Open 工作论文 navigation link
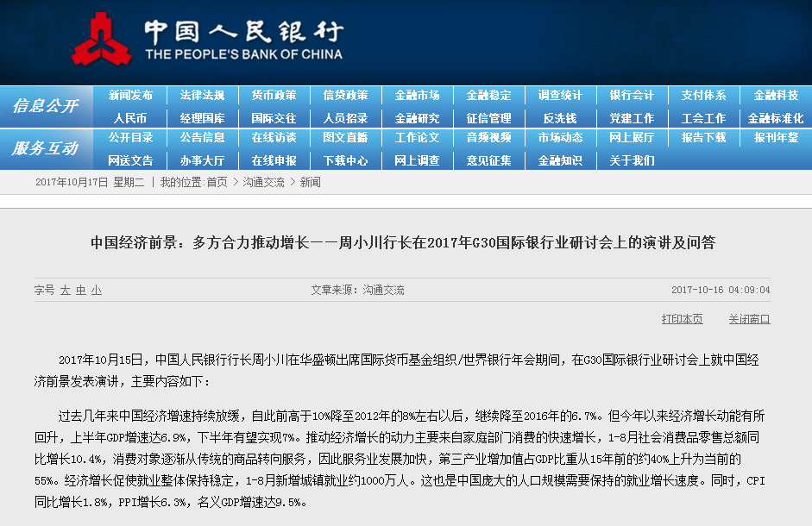Viewport: 812px width, 526px height. tap(417, 138)
